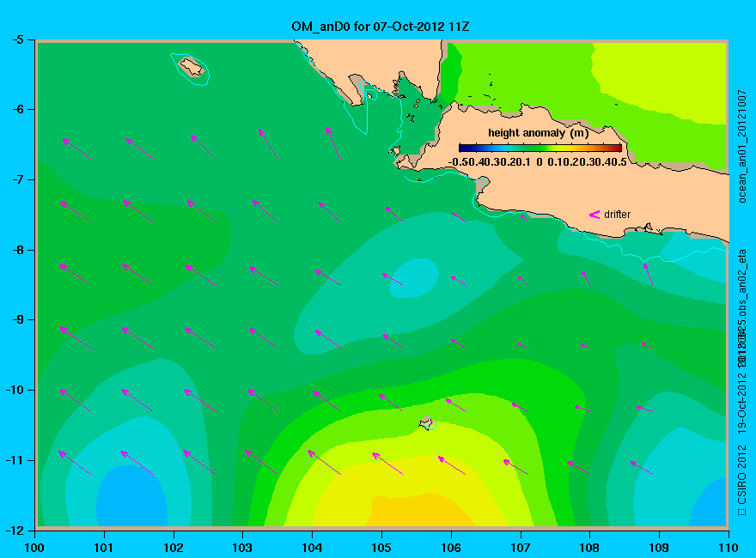Select the -6 latitude axis label
Screen dimensions: 756x558
[x=18, y=109]
